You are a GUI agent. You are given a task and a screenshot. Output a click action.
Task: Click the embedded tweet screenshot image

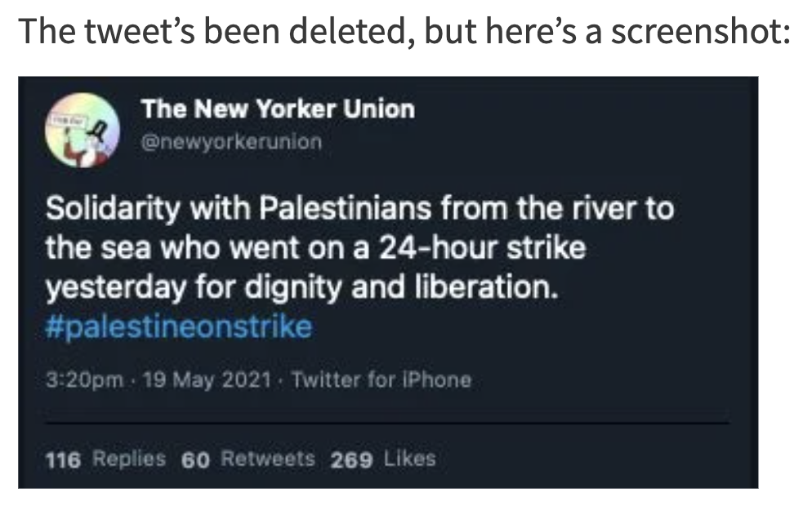[388, 282]
